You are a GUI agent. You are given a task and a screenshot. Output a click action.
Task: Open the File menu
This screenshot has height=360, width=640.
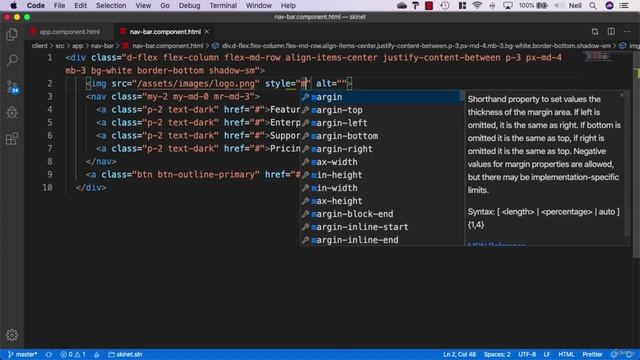[x=59, y=5]
